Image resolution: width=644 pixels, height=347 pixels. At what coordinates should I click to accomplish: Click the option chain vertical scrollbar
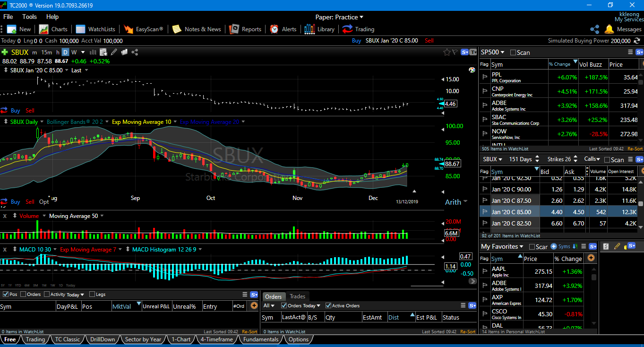point(641,203)
